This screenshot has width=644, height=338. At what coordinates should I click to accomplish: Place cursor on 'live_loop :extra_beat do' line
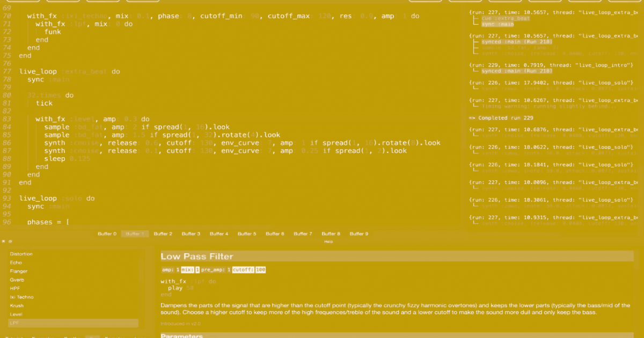(70, 71)
